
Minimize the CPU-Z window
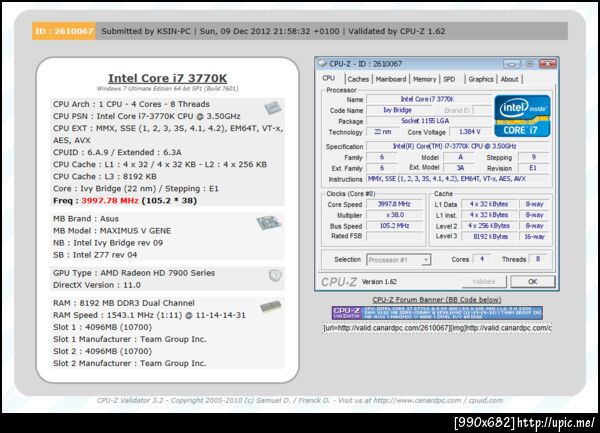click(x=511, y=64)
